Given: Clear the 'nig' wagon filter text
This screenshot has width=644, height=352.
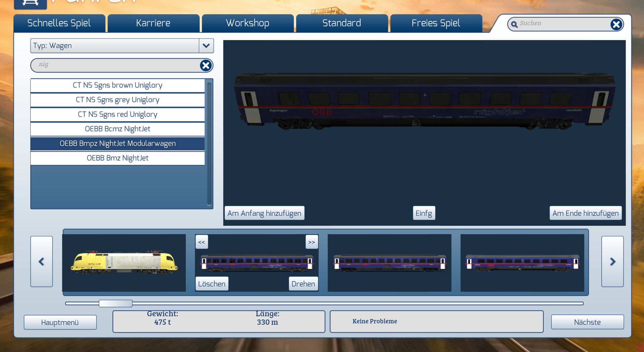Looking at the screenshot, I should (206, 65).
